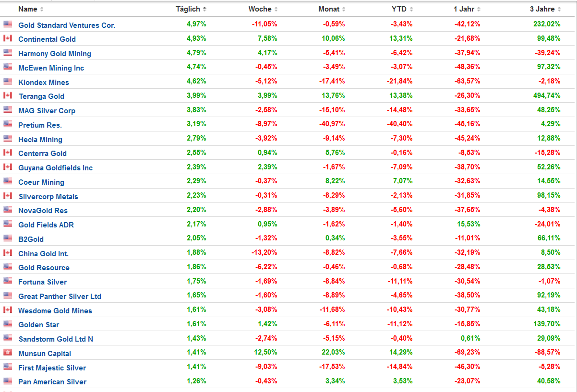Screen dimensions: 577x392
Task: Click the Canadian flag beside China Gold Int.
Action: (x=8, y=253)
